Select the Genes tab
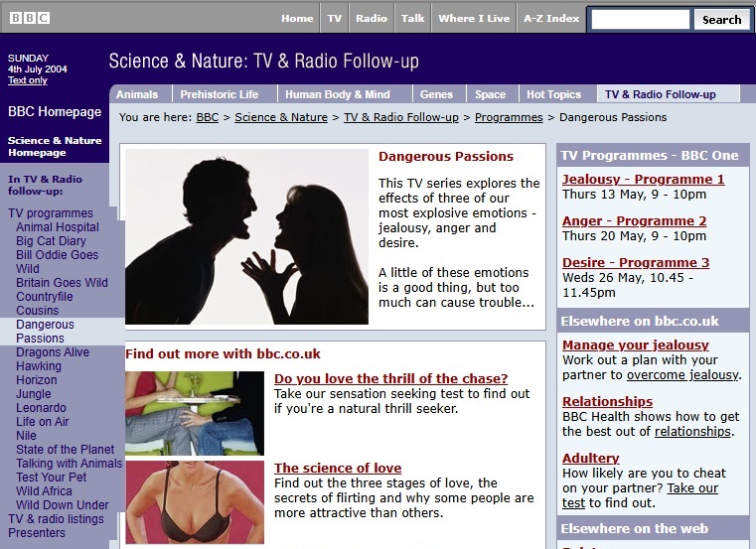This screenshot has width=756, height=549. click(436, 94)
